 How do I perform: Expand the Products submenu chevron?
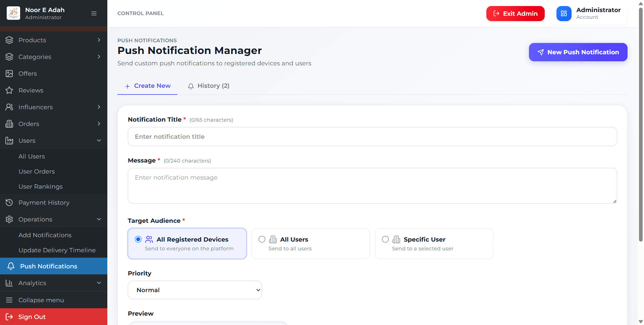[99, 40]
